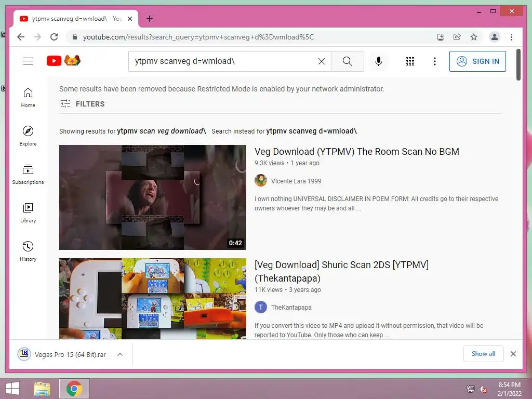The width and height of the screenshot is (532, 399).
Task: Click the 11K views 3 years ago text
Action: pyautogui.click(x=287, y=290)
